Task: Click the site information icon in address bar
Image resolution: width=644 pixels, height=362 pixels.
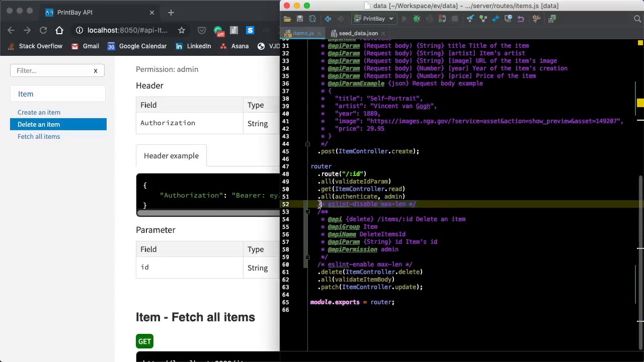Action: tap(79, 30)
